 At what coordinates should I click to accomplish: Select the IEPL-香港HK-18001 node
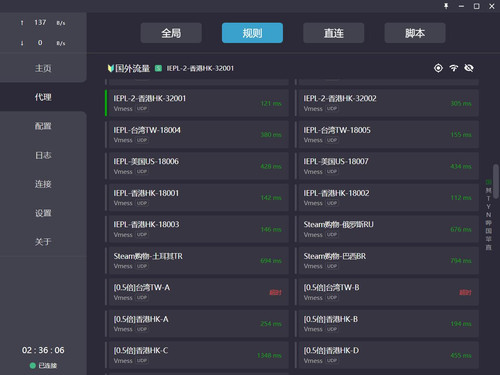pos(197,198)
